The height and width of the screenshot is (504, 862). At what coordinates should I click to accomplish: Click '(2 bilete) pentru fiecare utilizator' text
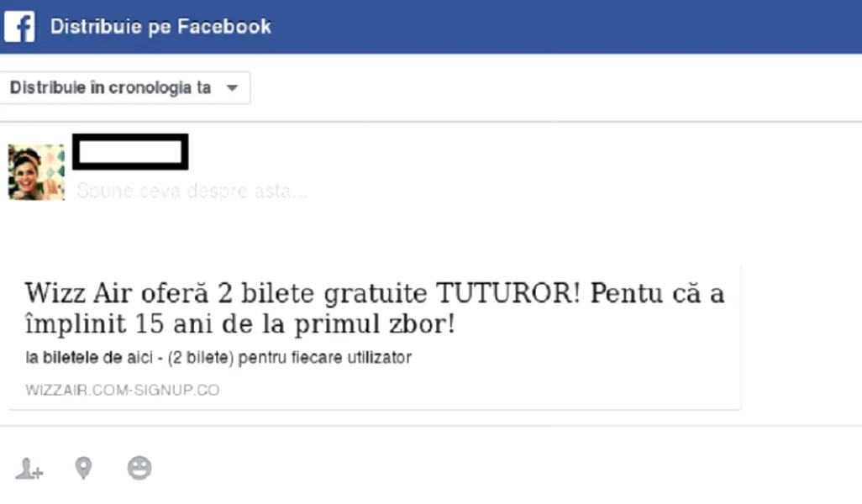pos(290,358)
